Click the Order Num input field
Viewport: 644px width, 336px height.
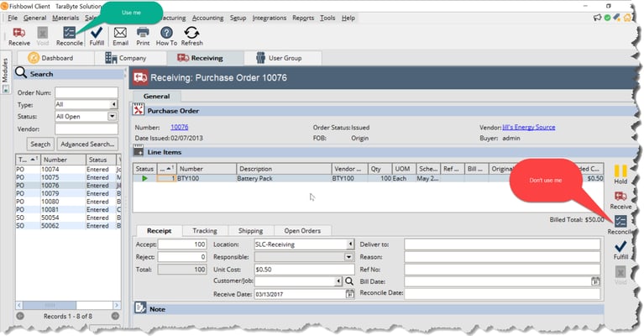point(86,92)
